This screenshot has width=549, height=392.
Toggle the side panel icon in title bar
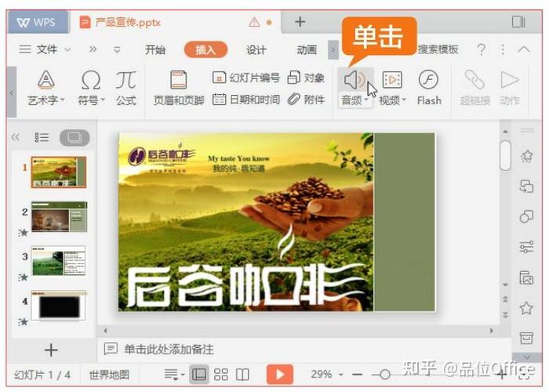click(x=518, y=22)
